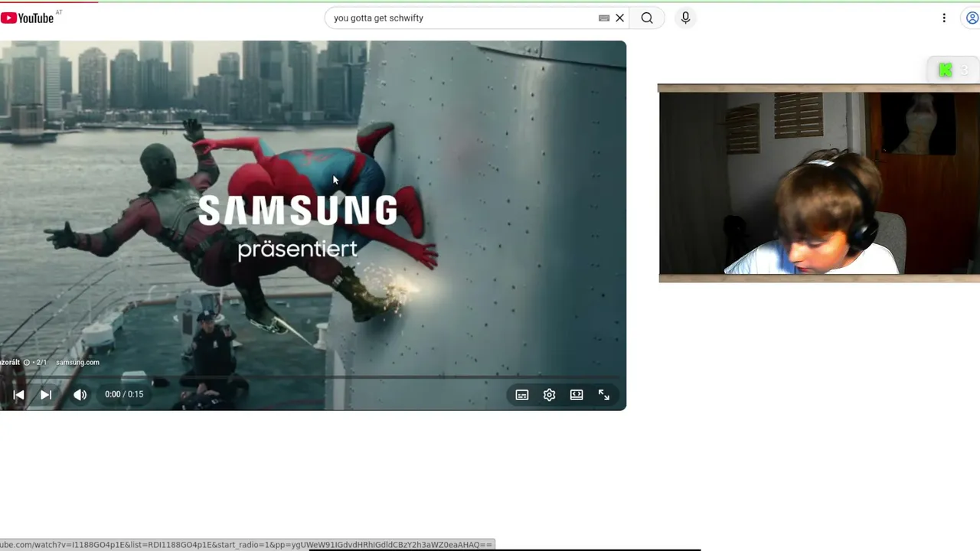Enter fullscreen mode
980x551 pixels.
604,395
